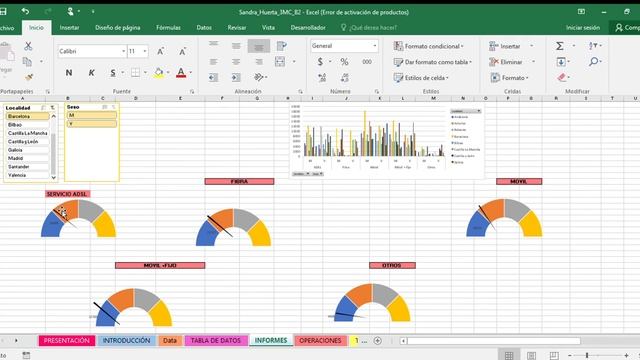The image size is (640, 360).
Task: Click the Fill down icon
Action: click(x=561, y=62)
